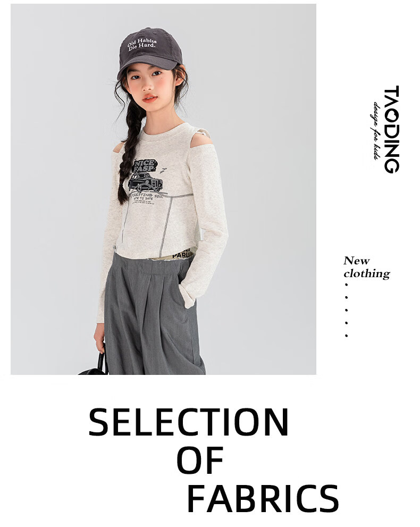
Task: Click the middle dot under New clothing
Action: click(347, 310)
